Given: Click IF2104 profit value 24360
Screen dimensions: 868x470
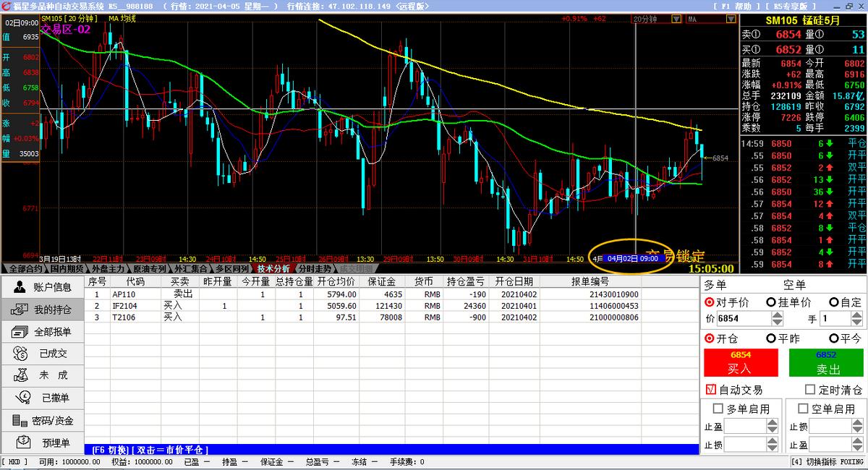Looking at the screenshot, I should pos(473,306).
